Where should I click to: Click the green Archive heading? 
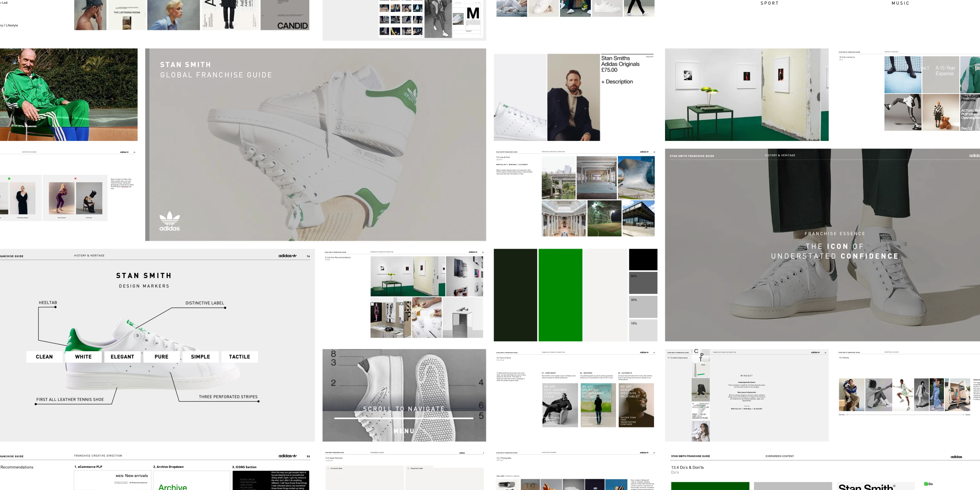point(173,487)
